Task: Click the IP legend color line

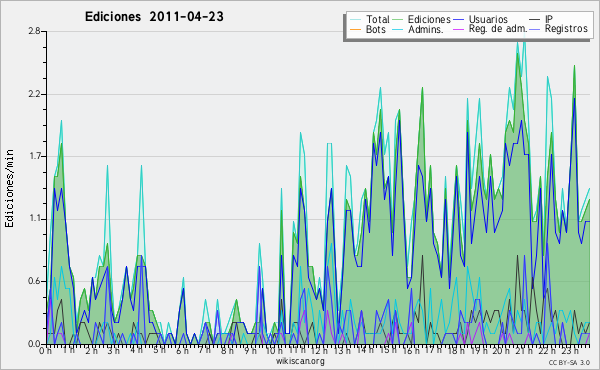Action: [x=535, y=20]
